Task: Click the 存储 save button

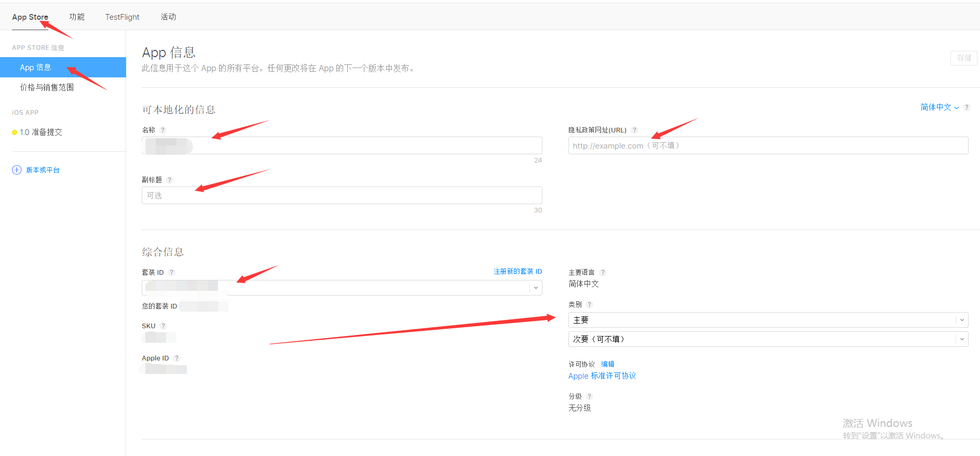Action: (964, 58)
